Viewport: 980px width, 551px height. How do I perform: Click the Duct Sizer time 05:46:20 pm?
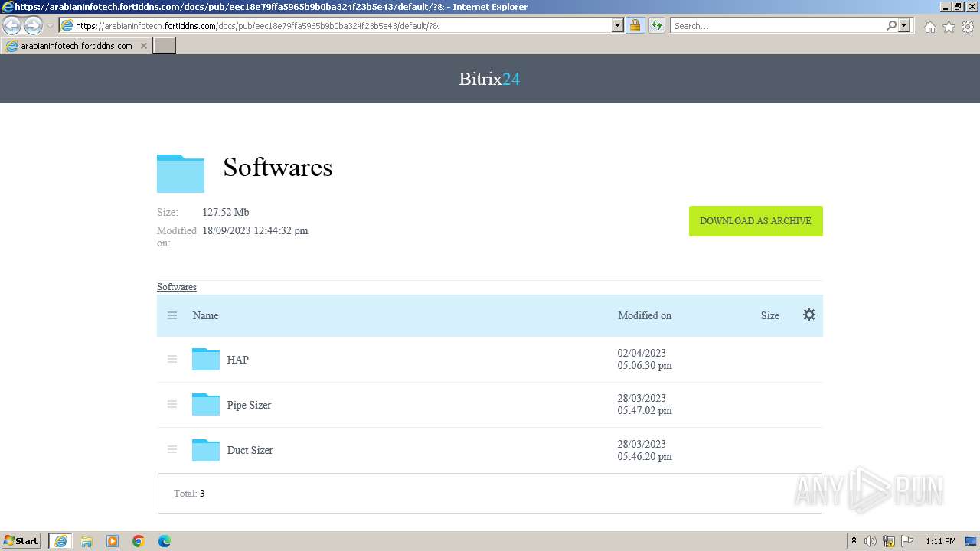point(645,456)
